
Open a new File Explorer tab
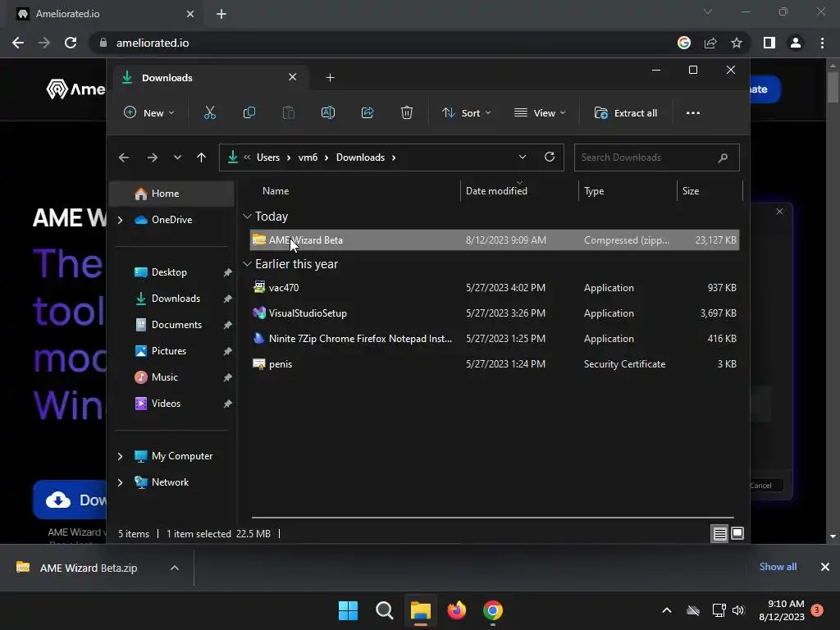pos(330,78)
